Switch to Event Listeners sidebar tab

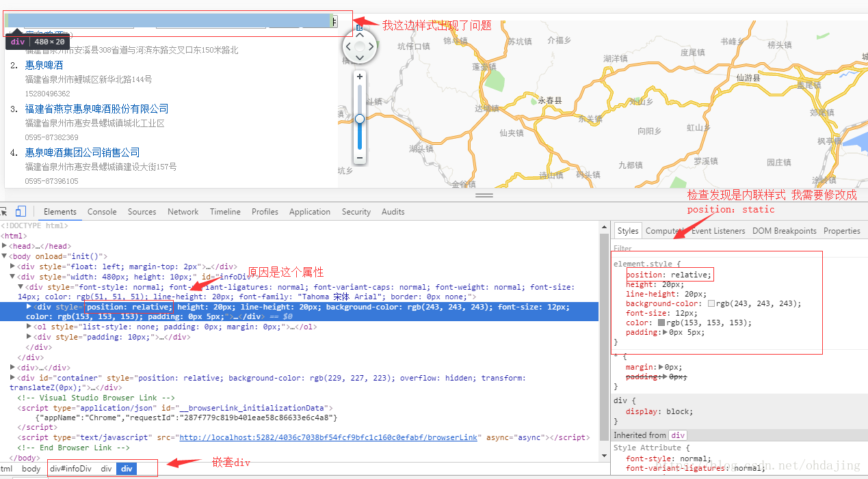tap(718, 231)
